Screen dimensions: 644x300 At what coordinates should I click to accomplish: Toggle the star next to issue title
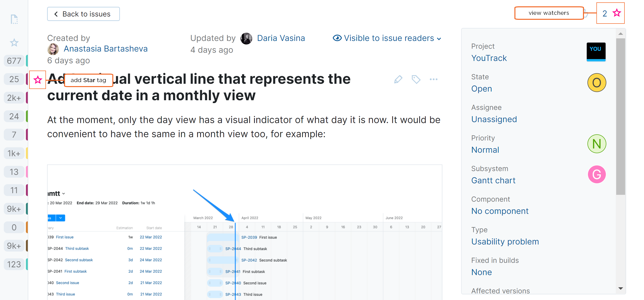pos(38,80)
